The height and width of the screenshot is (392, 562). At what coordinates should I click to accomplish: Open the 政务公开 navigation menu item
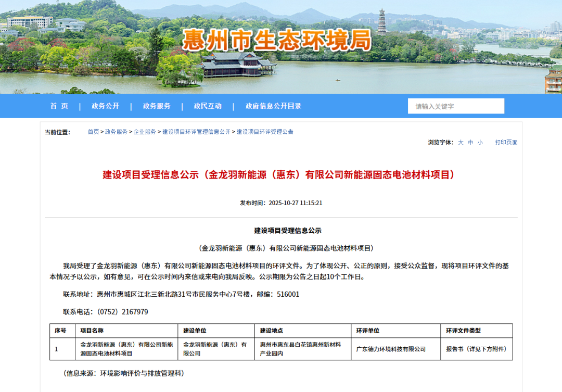105,106
